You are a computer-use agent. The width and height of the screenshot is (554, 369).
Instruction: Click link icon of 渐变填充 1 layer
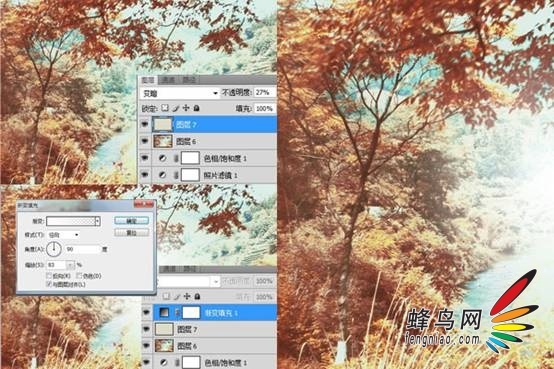(178, 312)
